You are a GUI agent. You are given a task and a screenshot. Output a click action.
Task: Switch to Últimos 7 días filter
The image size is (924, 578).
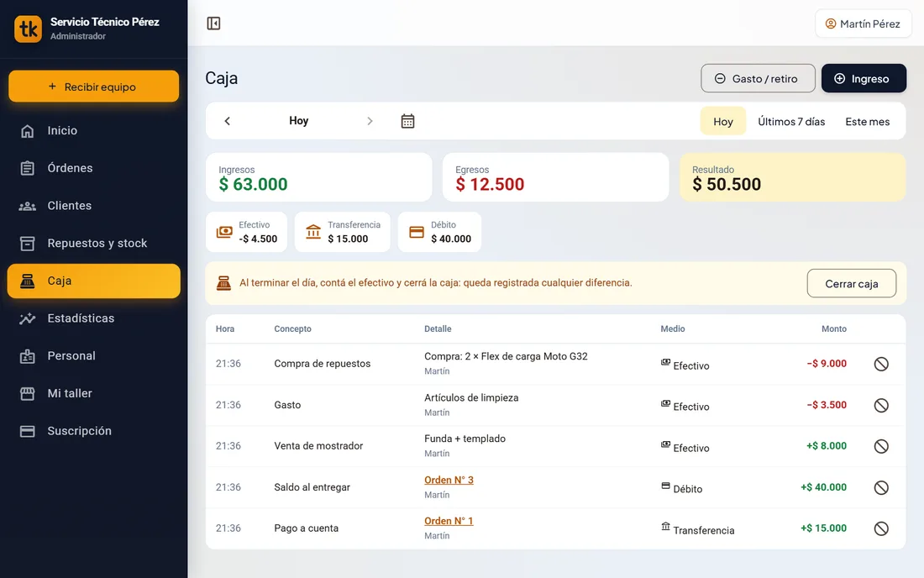click(x=791, y=121)
